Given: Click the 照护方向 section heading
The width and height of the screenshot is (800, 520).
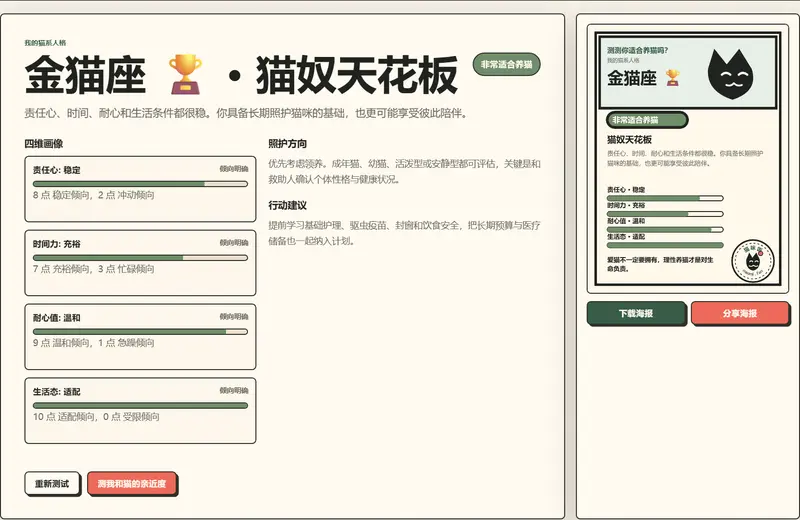Looking at the screenshot, I should 288,144.
